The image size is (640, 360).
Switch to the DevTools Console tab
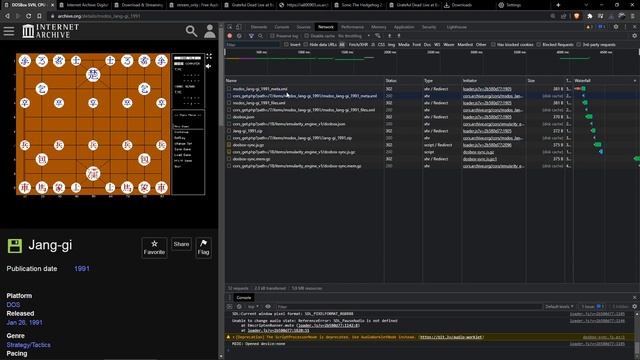tap(282, 27)
